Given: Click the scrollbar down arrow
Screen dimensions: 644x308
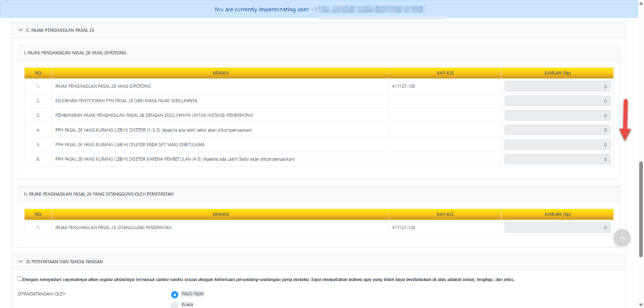Looking at the screenshot, I should pos(640,304).
